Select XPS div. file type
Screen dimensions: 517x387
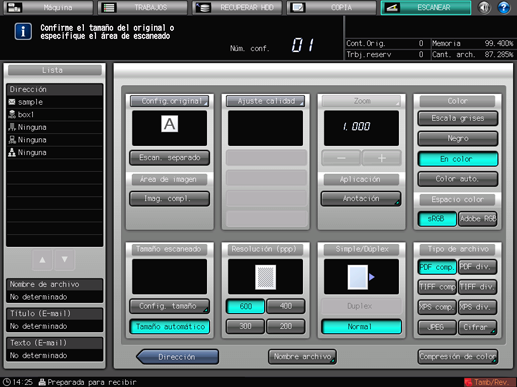click(478, 307)
